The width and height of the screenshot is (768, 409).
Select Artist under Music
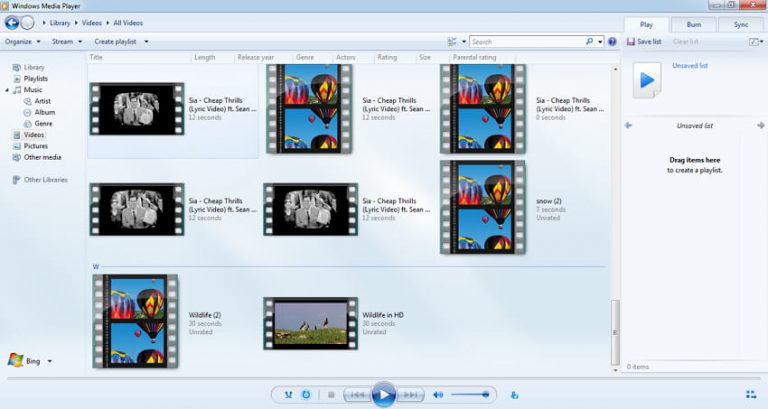42,101
